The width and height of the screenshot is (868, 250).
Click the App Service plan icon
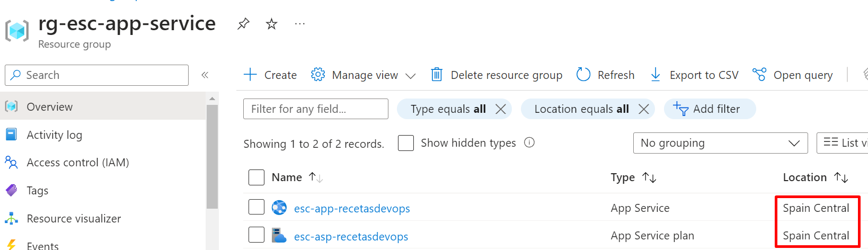[x=279, y=235]
